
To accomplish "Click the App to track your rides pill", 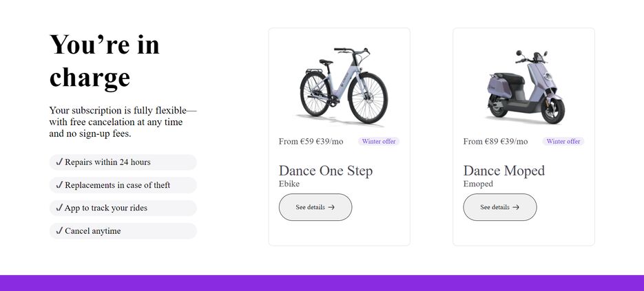I will (x=123, y=208).
